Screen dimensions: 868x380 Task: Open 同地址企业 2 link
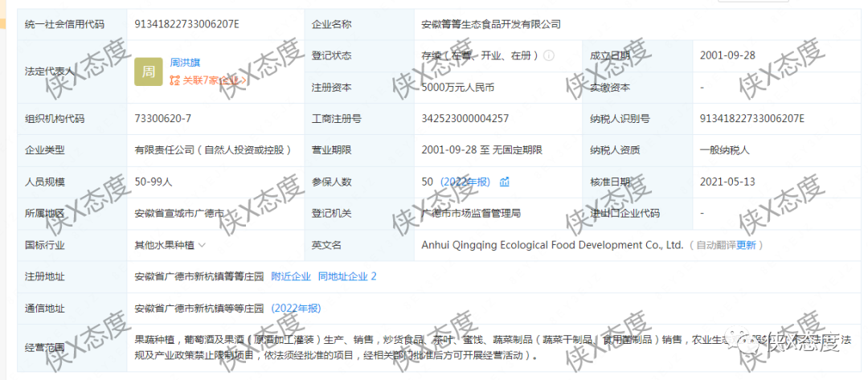347,276
